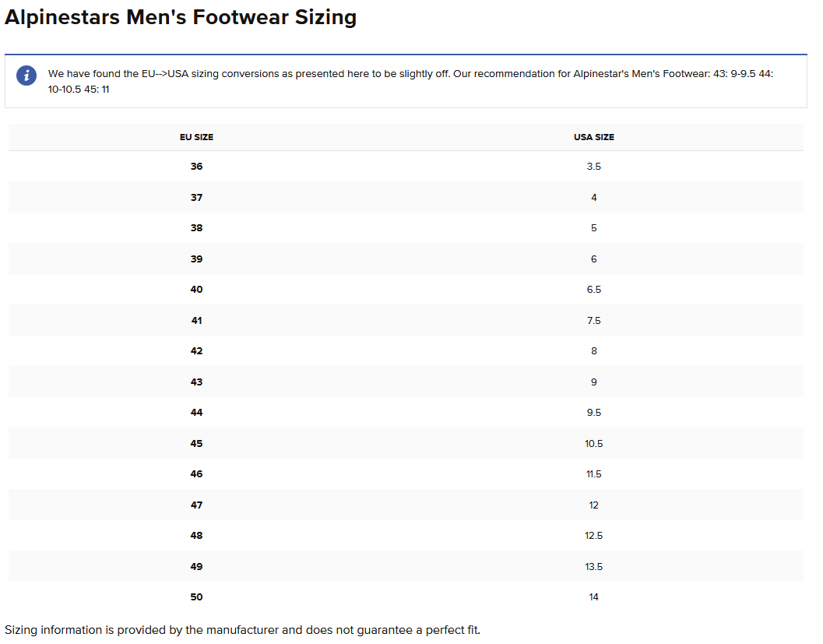Pick EU size 42 in the chart
The width and height of the screenshot is (823, 644).
tap(196, 351)
